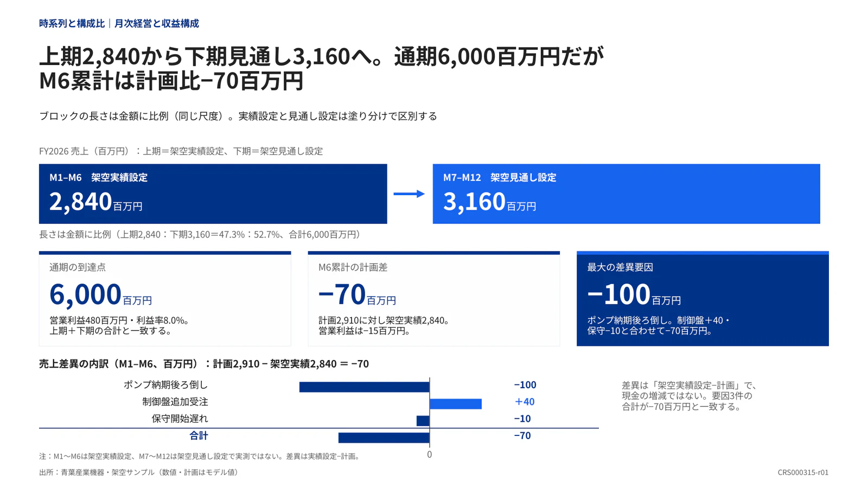Click the value '3,160' in the blue block

coord(474,201)
